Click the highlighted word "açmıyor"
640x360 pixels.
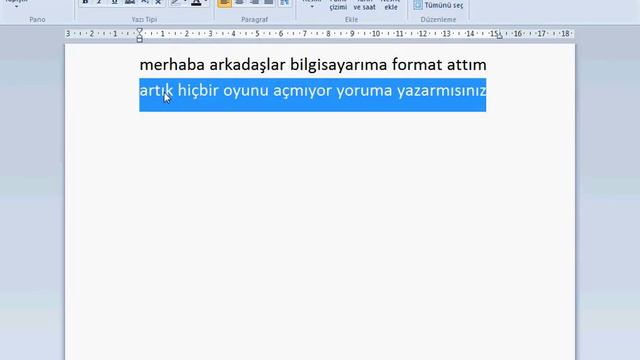point(302,92)
